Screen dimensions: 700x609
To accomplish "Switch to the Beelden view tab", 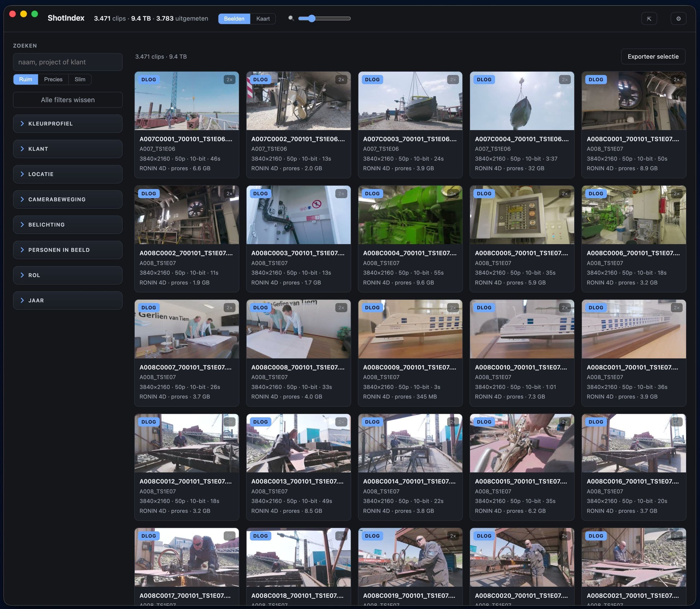I will pyautogui.click(x=234, y=19).
